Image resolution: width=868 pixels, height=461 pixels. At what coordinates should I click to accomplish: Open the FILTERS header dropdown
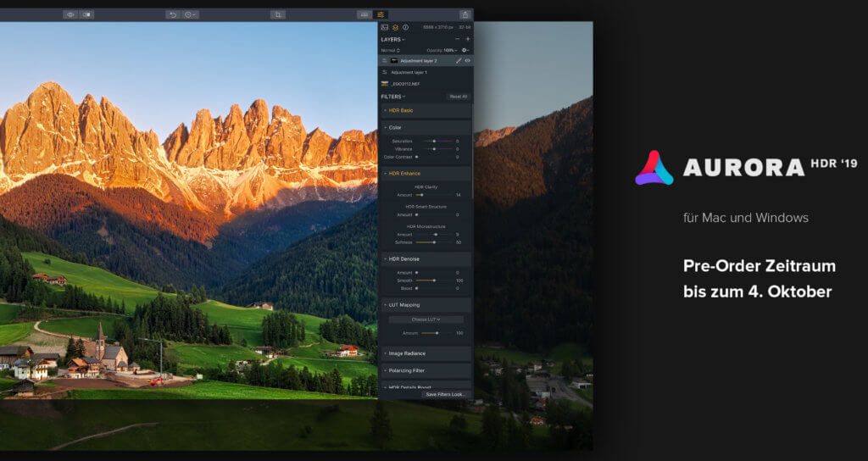(392, 97)
